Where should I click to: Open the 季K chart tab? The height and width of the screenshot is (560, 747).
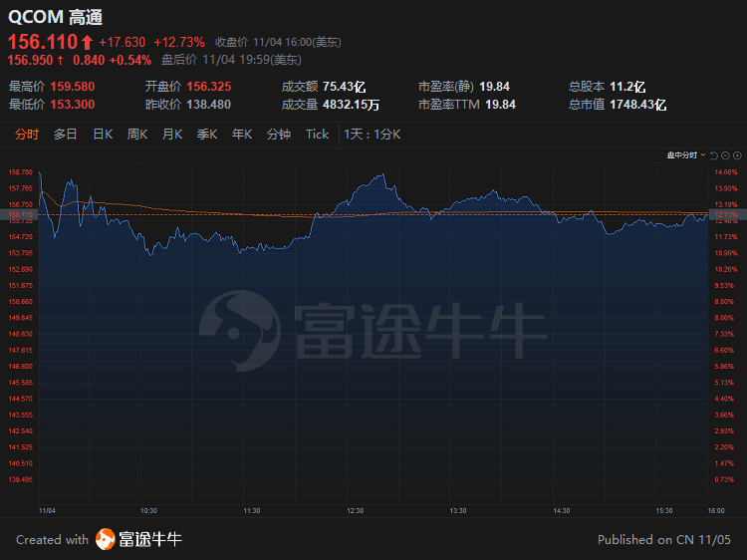coord(207,135)
